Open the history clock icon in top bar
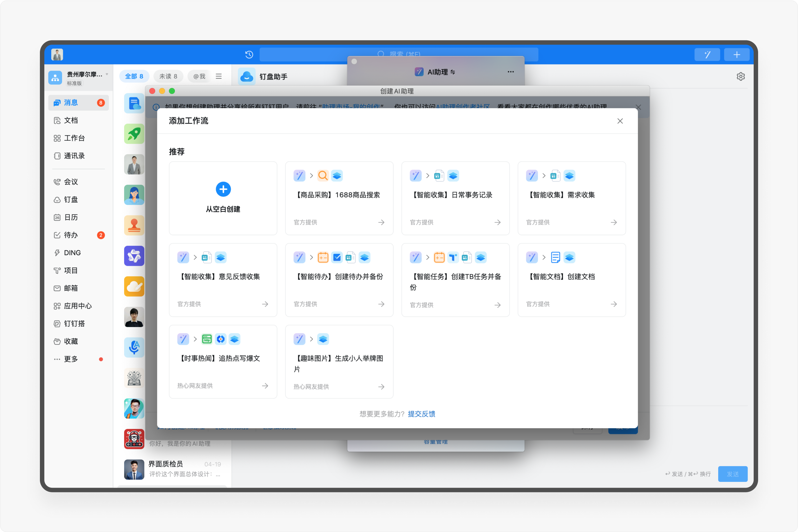 point(249,54)
